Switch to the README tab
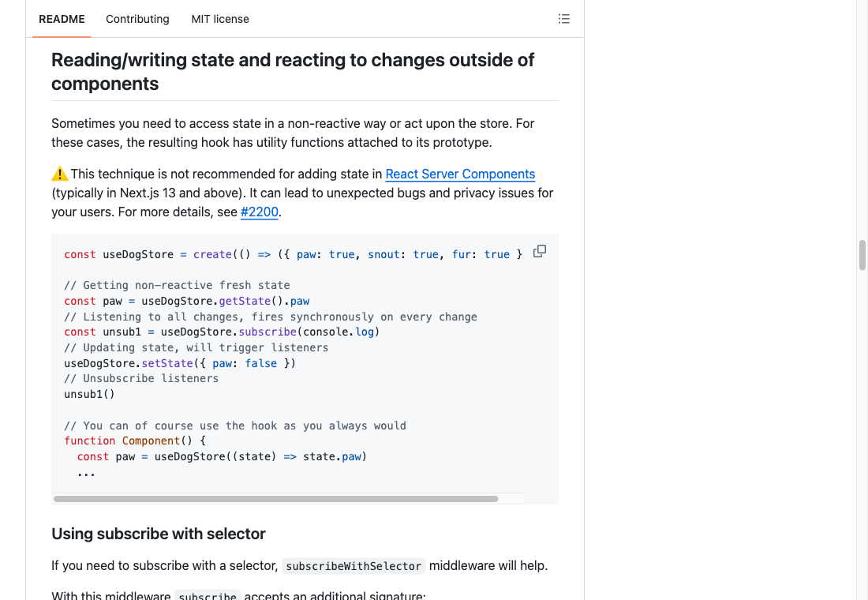This screenshot has height=600, width=868. pyautogui.click(x=62, y=19)
